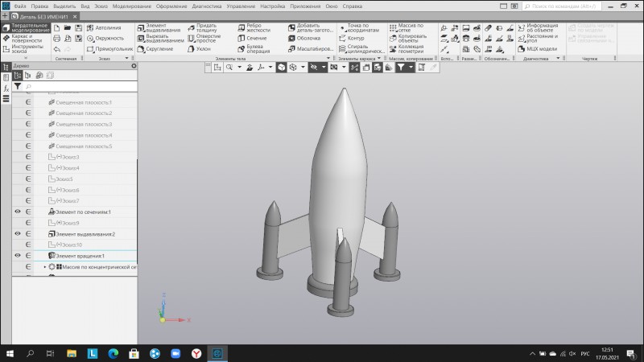
Task: Expand toolbar set list chevron below Инструменты эскиза
Action: point(26,58)
